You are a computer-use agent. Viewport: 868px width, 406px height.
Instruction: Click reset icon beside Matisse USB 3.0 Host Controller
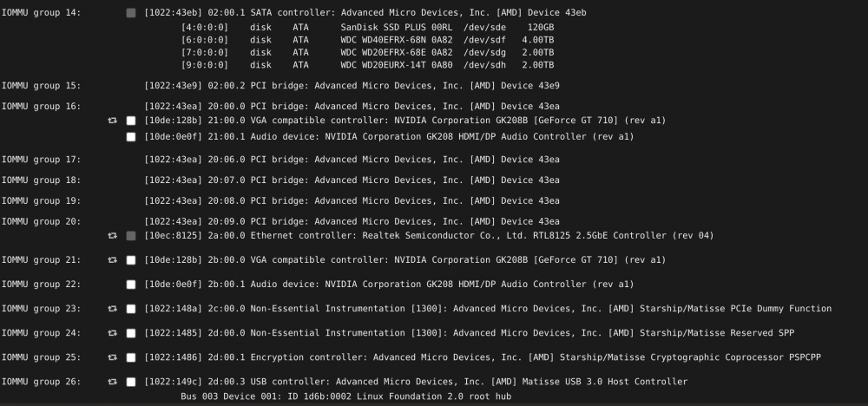112,382
